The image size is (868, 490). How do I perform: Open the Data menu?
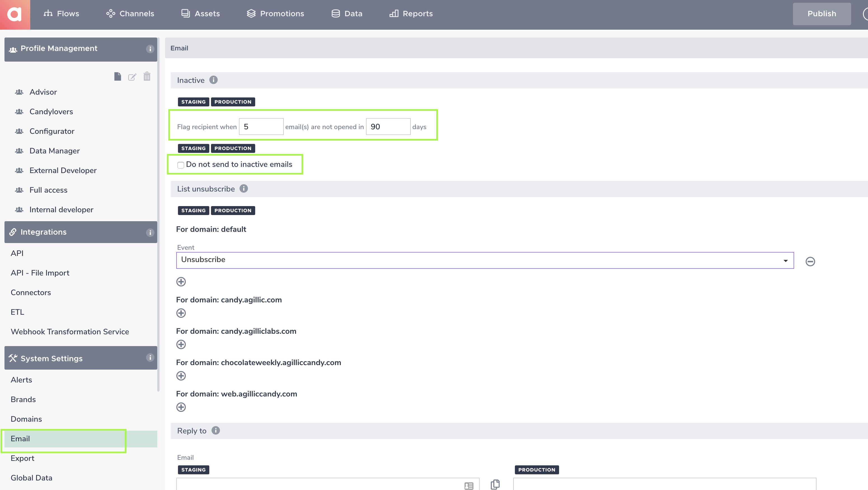[347, 14]
